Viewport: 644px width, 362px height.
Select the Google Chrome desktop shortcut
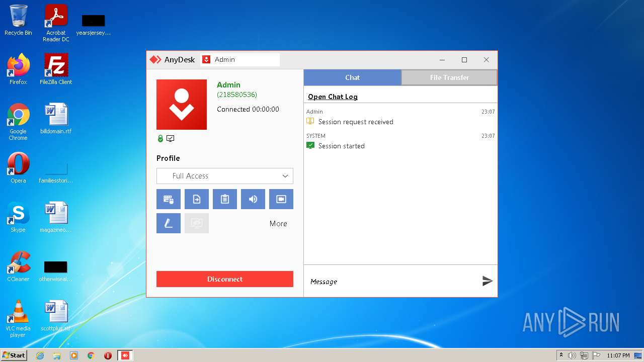[18, 122]
